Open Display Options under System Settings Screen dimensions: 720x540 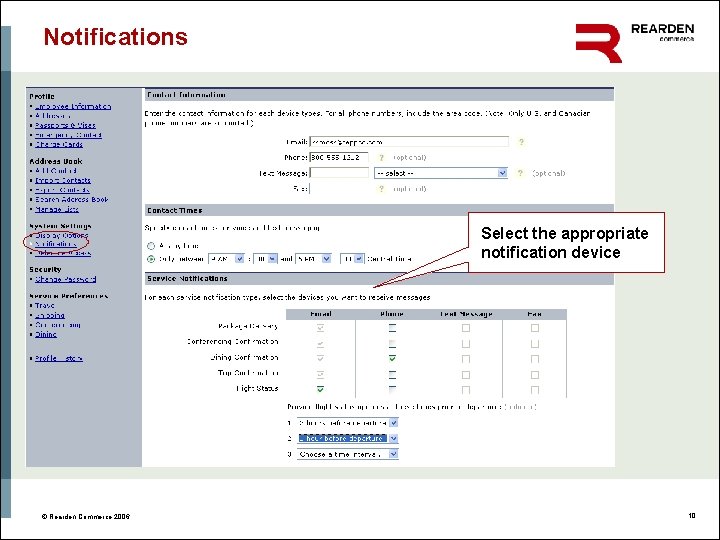pyautogui.click(x=62, y=235)
